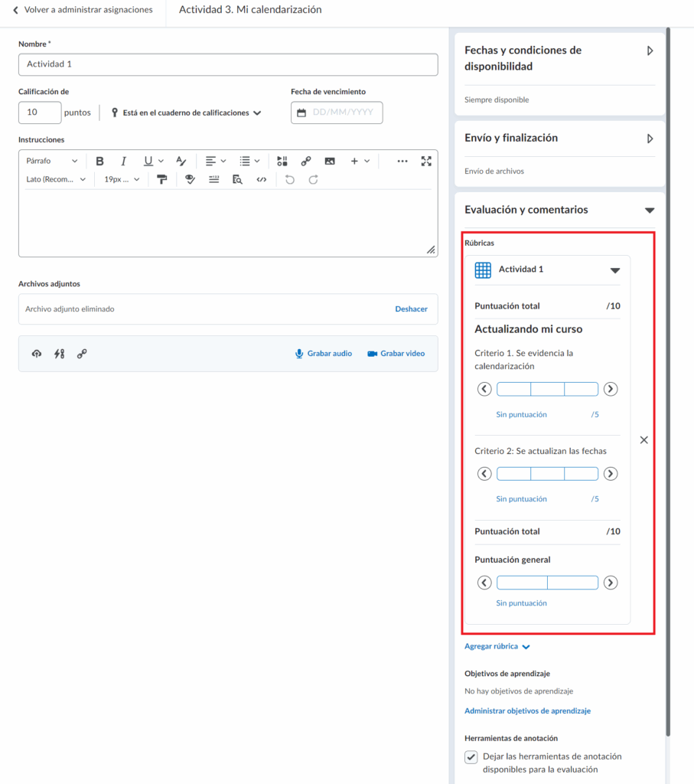The width and height of the screenshot is (694, 784).
Task: Open the Párrafo format dropdown
Action: [x=51, y=162]
